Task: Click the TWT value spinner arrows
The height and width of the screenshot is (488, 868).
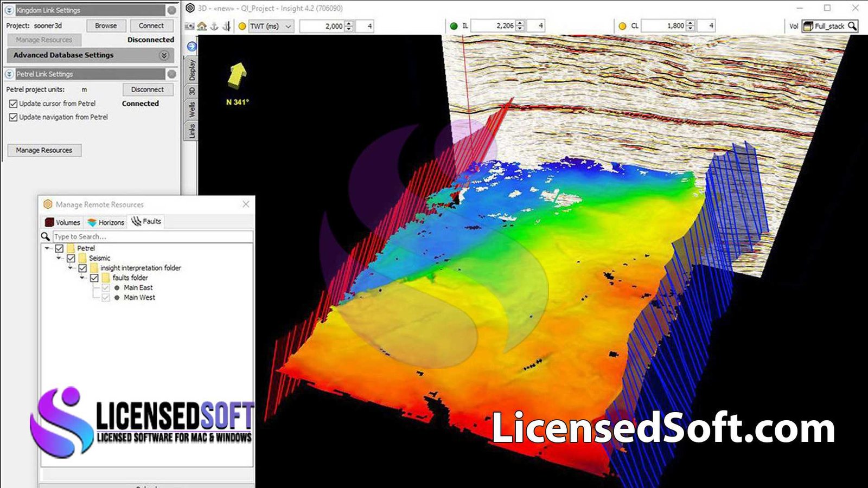Action: coord(349,26)
